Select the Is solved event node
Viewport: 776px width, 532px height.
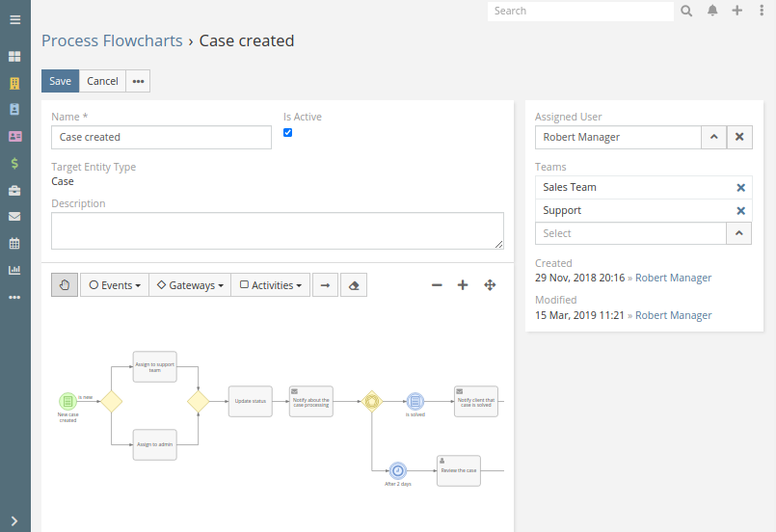tap(415, 401)
